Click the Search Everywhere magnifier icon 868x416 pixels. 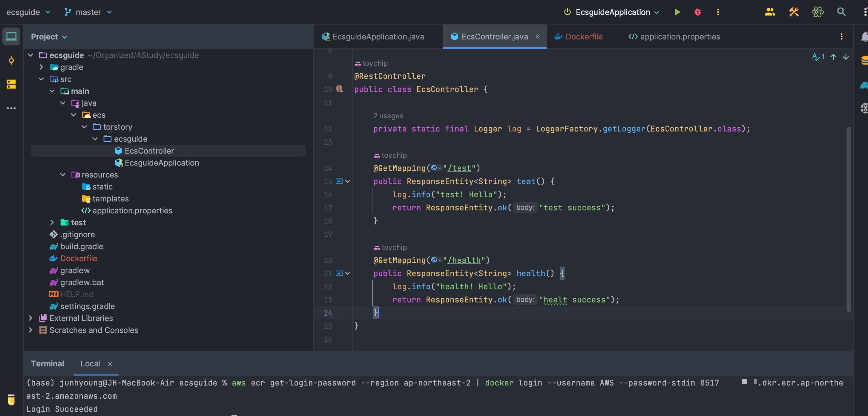pos(841,12)
